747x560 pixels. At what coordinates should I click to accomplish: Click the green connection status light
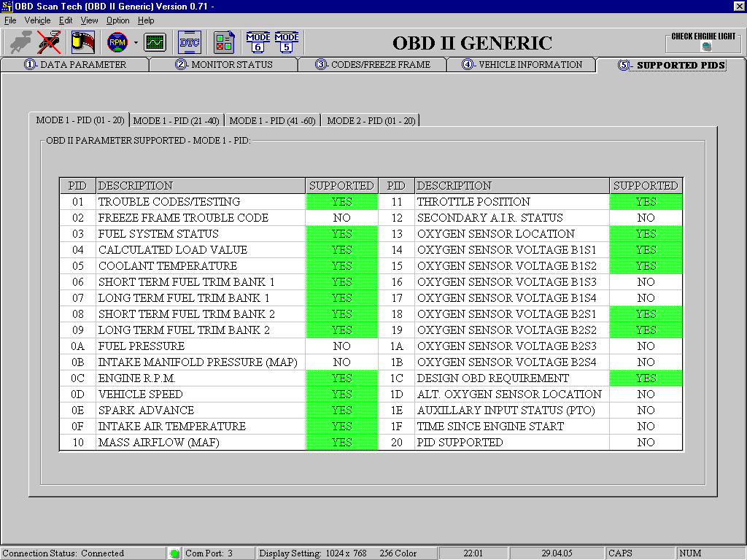click(174, 553)
